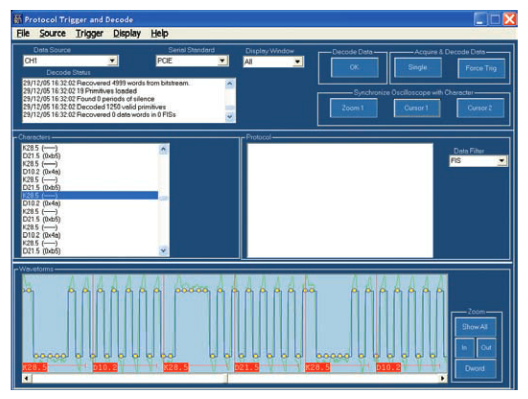528x399 pixels.
Task: Zoom Out on the waveform
Action: 486,348
